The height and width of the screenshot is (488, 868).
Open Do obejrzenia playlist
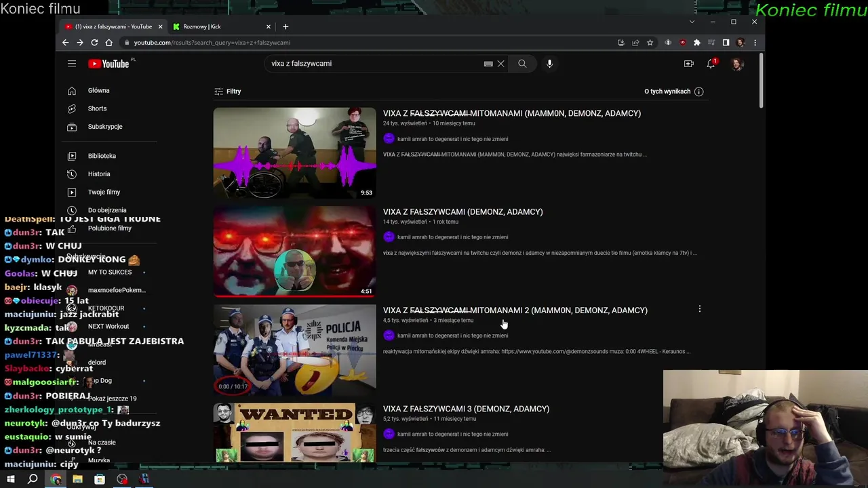(x=108, y=210)
